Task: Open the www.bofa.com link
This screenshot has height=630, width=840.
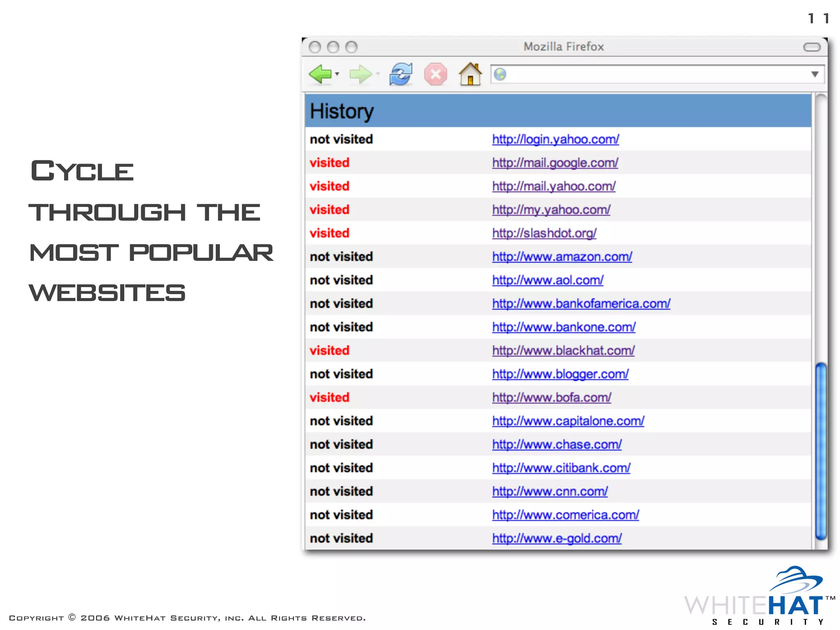Action: [552, 397]
